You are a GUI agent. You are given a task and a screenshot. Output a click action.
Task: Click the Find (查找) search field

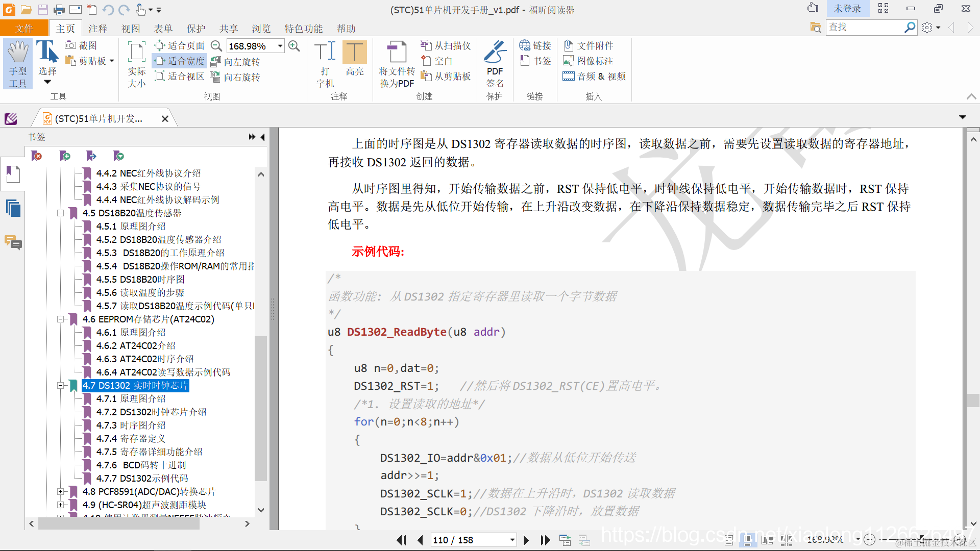864,27
